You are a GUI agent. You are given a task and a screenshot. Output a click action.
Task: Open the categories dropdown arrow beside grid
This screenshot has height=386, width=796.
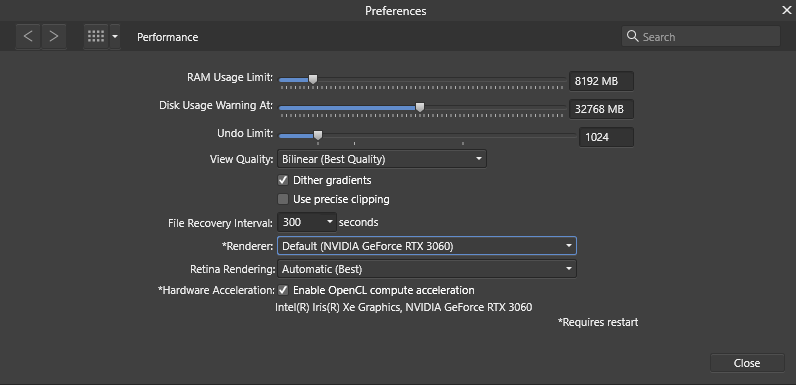[x=115, y=37]
